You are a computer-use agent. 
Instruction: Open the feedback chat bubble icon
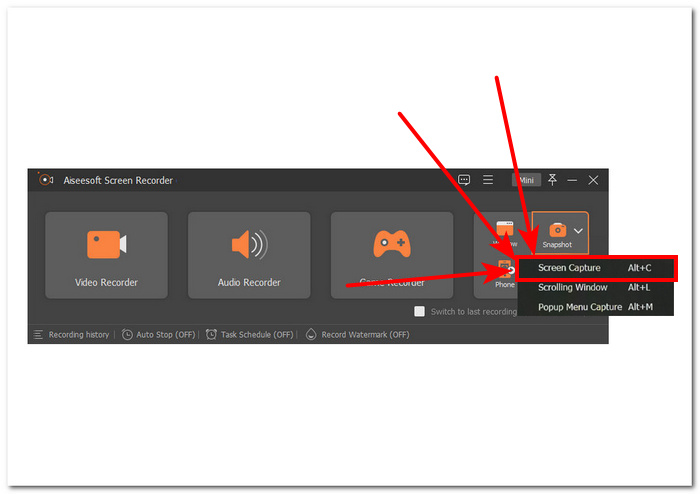(x=464, y=180)
